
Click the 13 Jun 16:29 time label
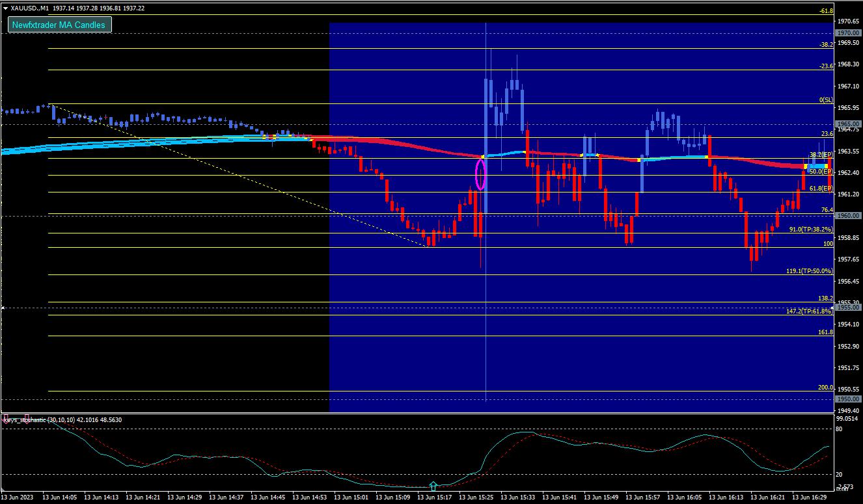tap(810, 497)
